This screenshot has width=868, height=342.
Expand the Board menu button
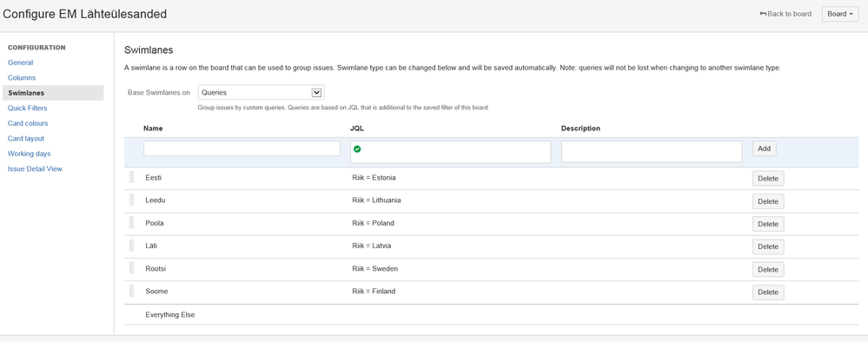(x=840, y=14)
